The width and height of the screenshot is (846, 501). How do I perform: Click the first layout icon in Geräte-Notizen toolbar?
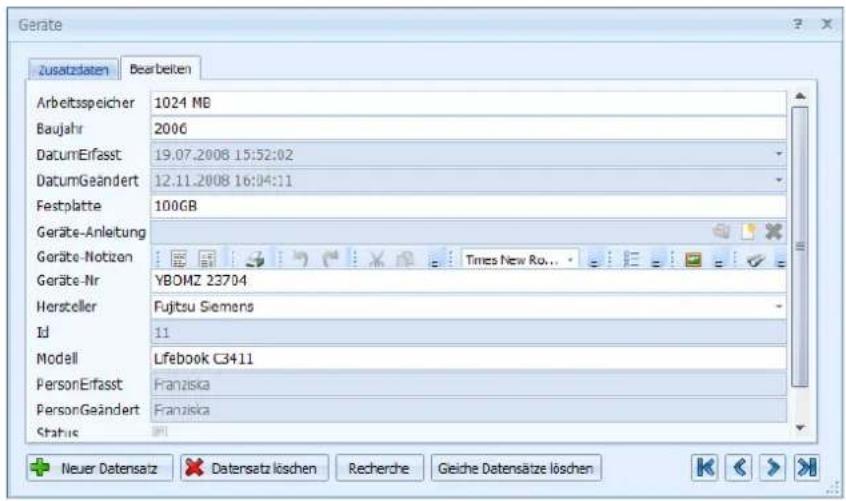[x=179, y=259]
